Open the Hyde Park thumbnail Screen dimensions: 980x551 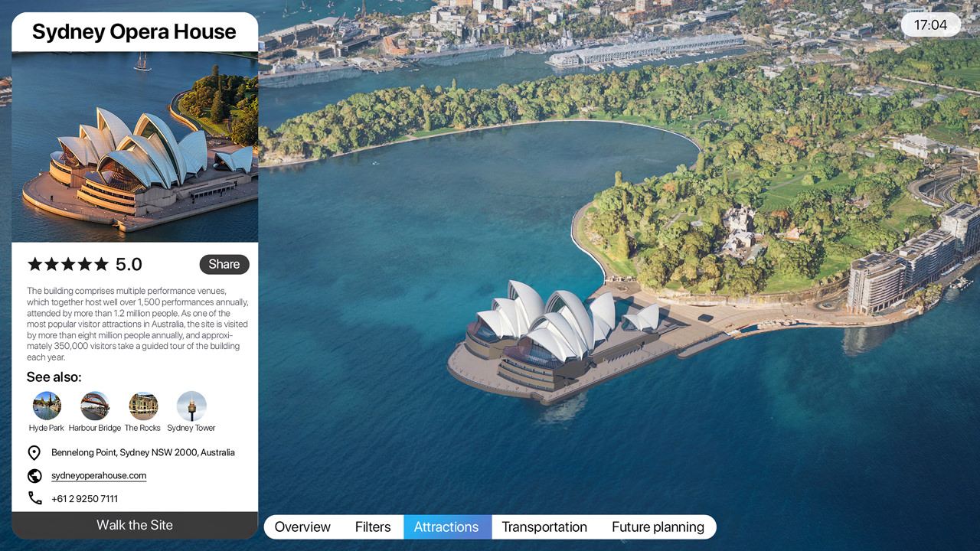click(x=47, y=406)
